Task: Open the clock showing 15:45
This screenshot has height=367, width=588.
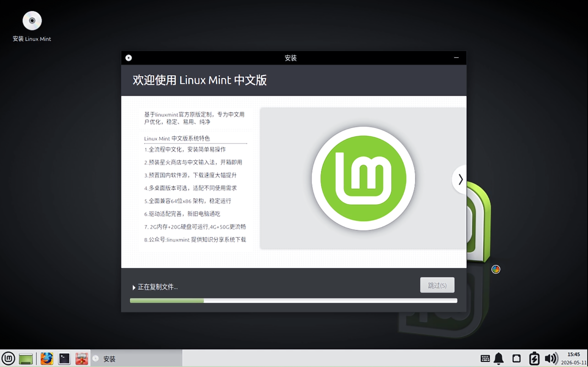Action: [x=573, y=358]
